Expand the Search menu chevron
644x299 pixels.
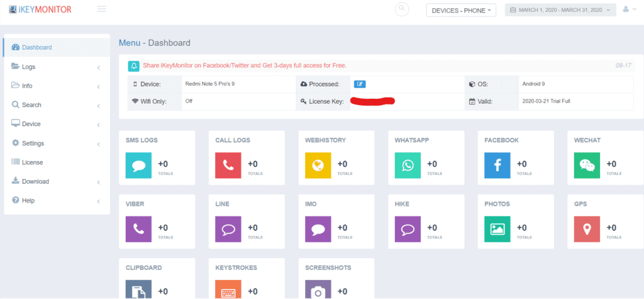[x=99, y=106]
